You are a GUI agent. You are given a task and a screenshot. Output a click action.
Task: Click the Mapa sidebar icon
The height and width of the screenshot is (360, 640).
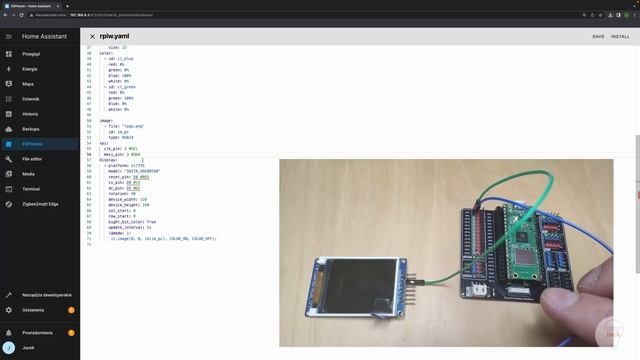click(9, 84)
